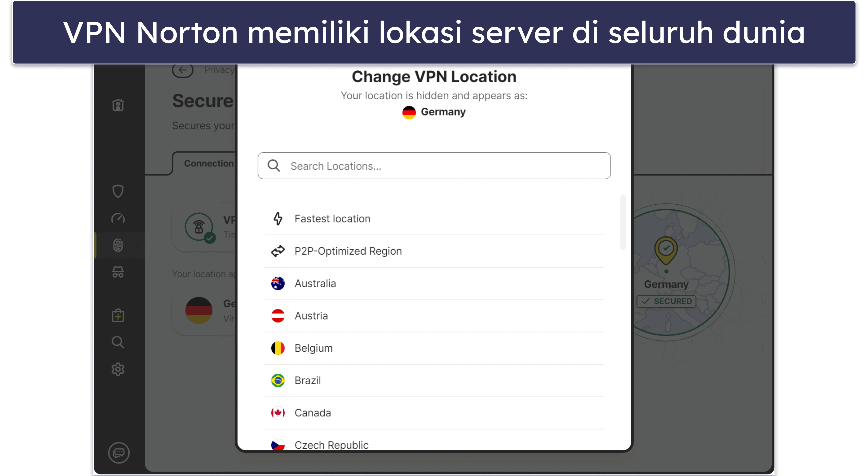Choose P2P-Optimized Region
This screenshot has height=476, width=868.
coord(434,251)
